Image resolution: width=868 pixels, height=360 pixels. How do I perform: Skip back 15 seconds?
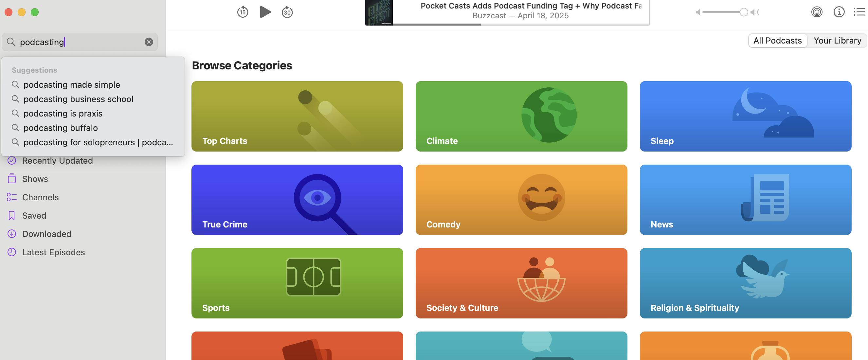(243, 12)
